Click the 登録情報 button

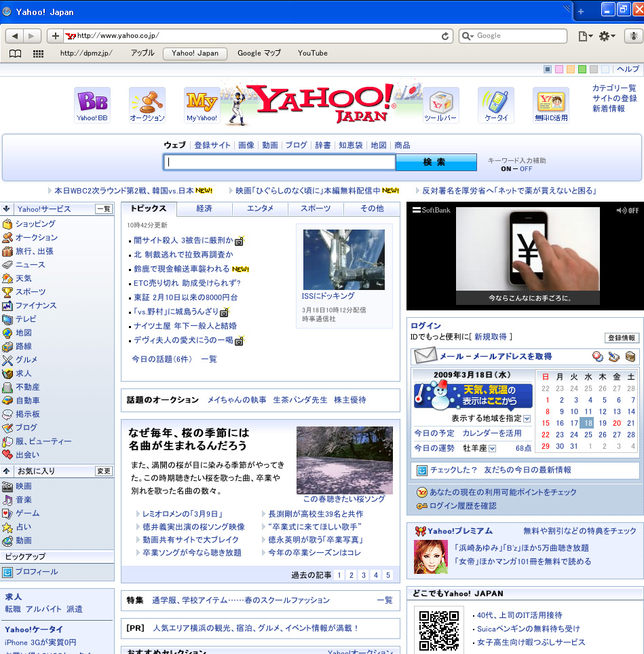click(x=622, y=338)
